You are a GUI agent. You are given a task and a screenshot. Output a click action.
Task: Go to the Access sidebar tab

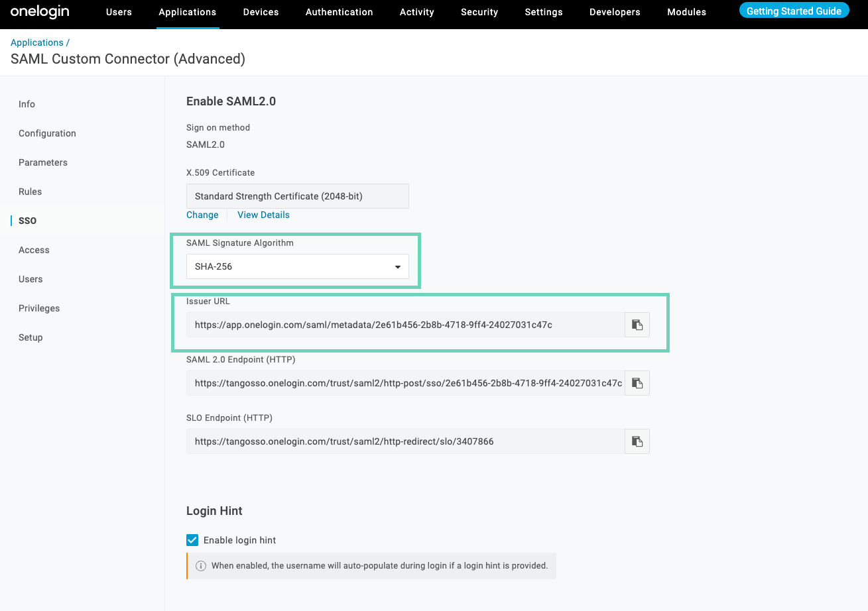[x=34, y=250]
